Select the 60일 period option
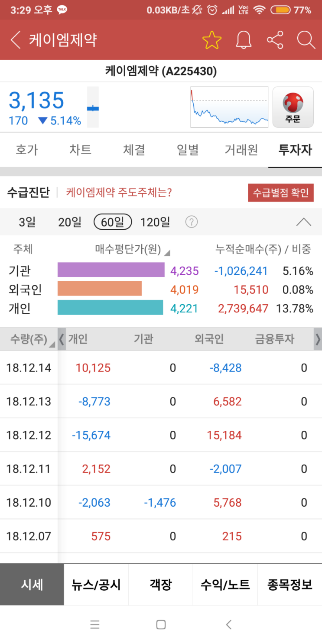 [113, 222]
